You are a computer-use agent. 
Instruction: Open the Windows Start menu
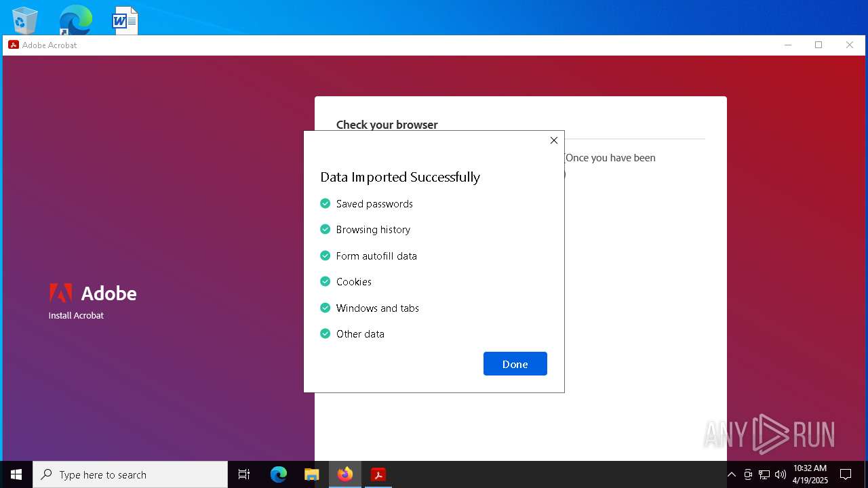coord(16,474)
